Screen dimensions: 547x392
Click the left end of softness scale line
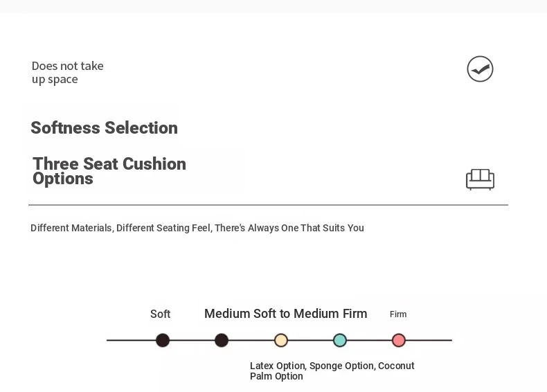109,340
